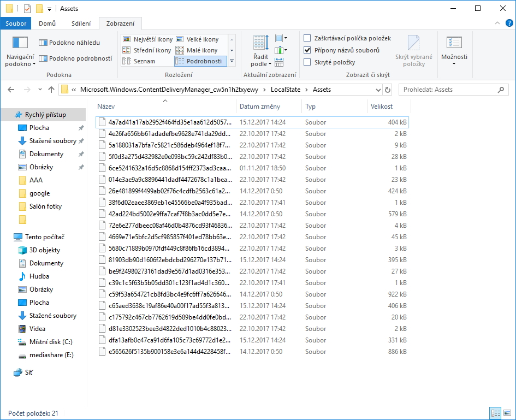Image resolution: width=516 pixels, height=420 pixels.
Task: Switch to details view in status bar
Action: [x=495, y=413]
